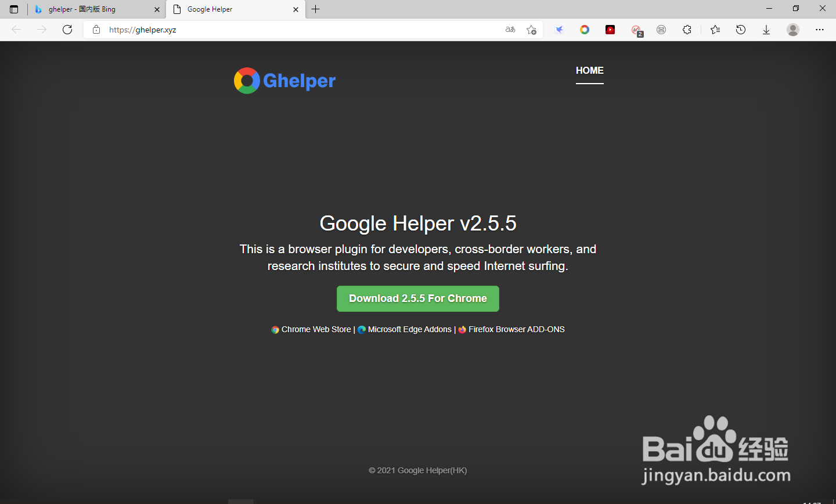Open the blue bird extension icon

click(559, 30)
